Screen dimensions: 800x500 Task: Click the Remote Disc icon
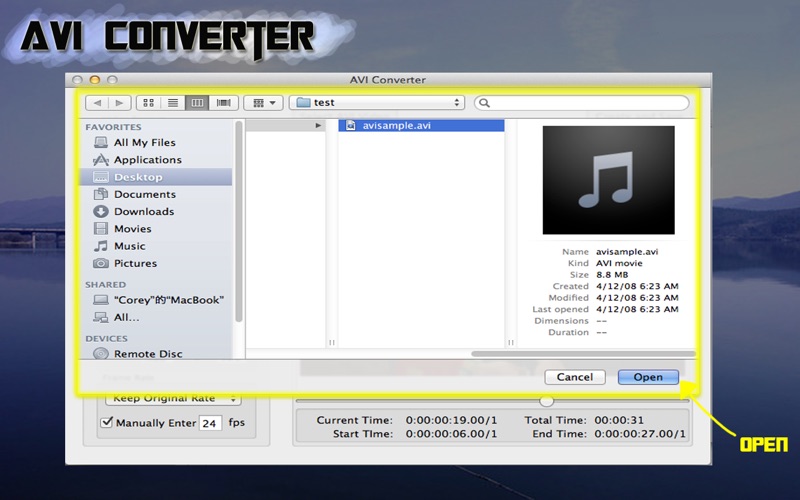coord(101,353)
